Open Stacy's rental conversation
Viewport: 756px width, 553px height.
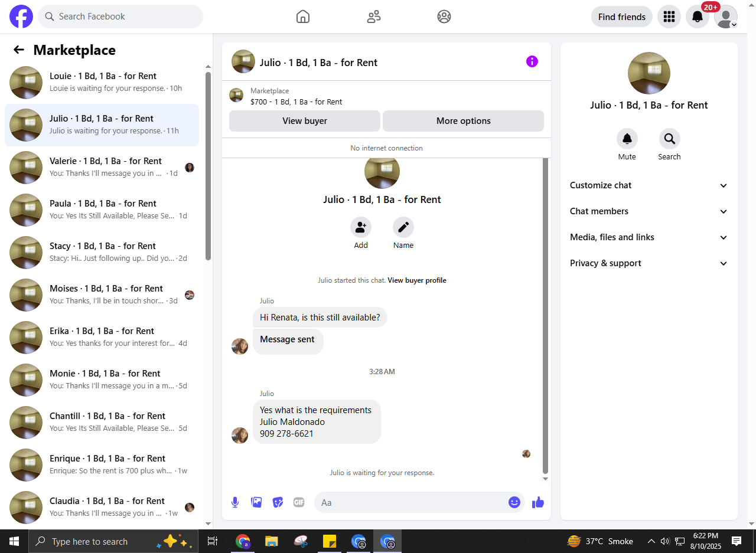coord(102,253)
